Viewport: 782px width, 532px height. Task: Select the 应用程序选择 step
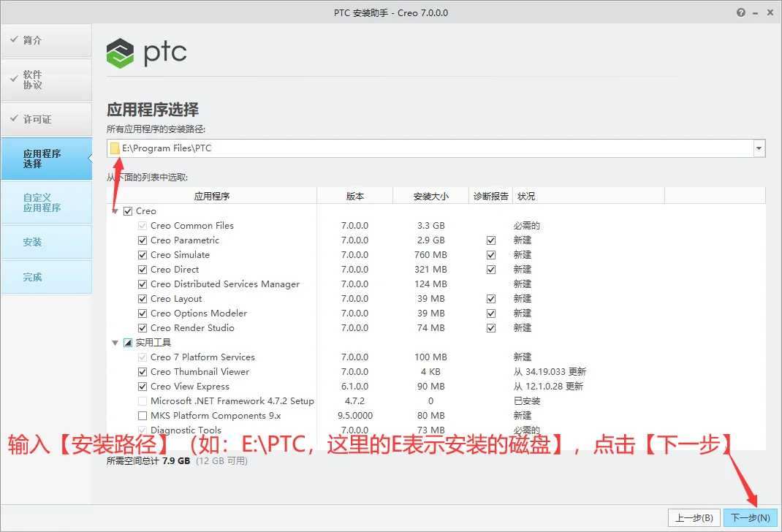pos(46,159)
